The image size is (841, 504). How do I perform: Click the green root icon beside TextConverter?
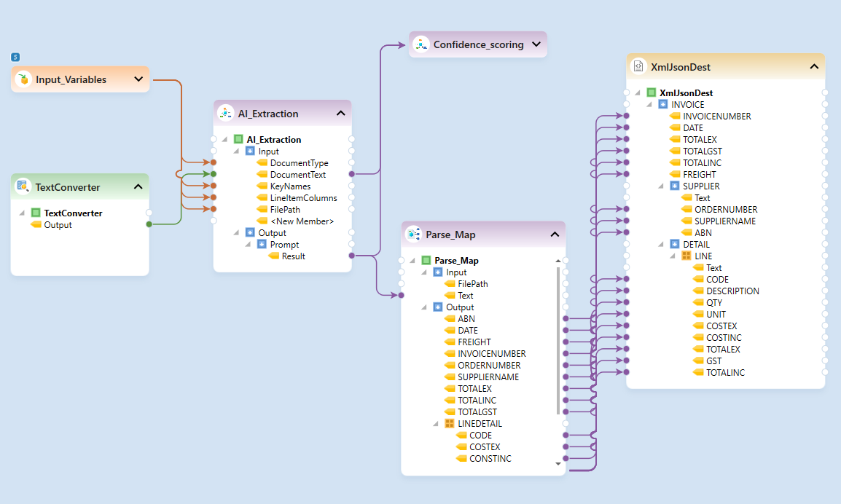pyautogui.click(x=36, y=213)
